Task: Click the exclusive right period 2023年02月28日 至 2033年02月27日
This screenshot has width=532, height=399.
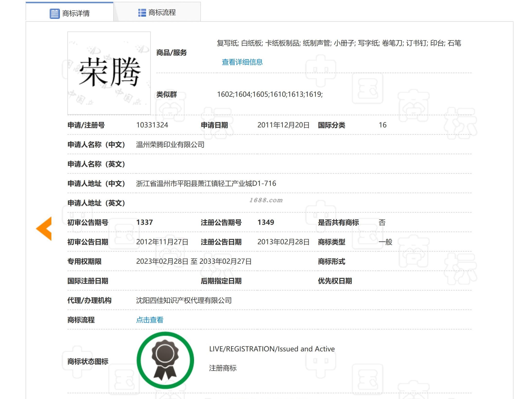Action: point(194,261)
